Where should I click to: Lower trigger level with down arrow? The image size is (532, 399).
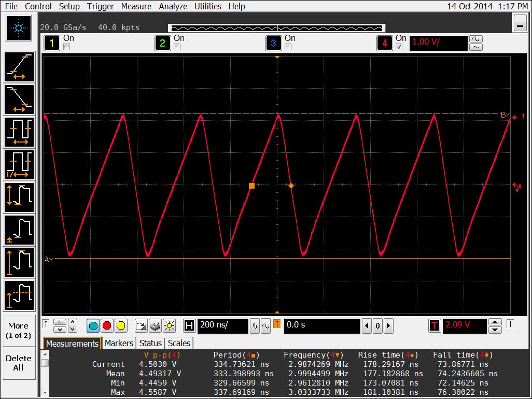click(x=495, y=330)
